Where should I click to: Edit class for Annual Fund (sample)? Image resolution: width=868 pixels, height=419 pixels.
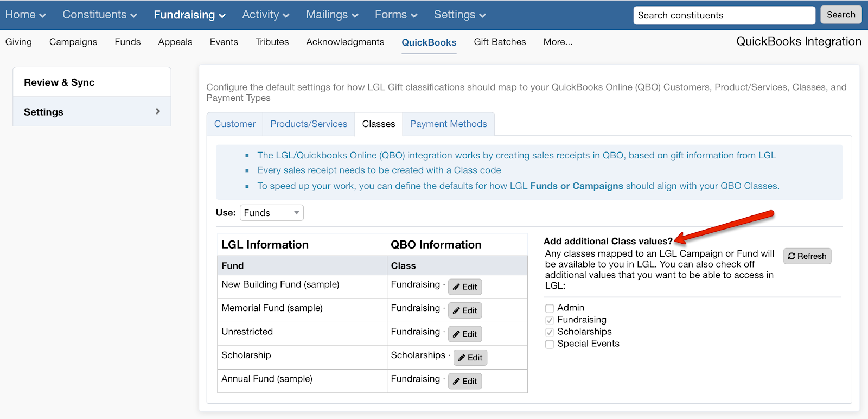465,381
